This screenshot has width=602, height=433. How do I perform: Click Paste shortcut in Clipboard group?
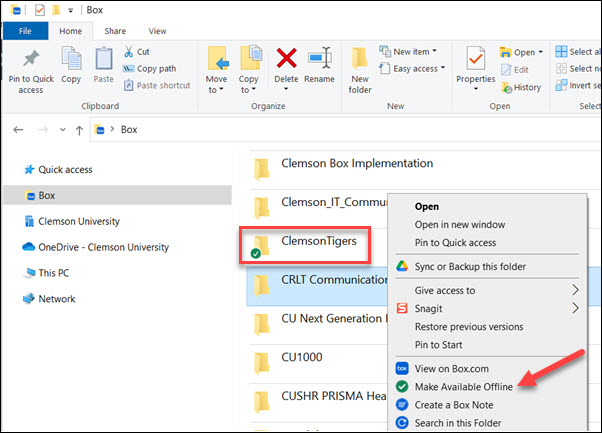157,85
